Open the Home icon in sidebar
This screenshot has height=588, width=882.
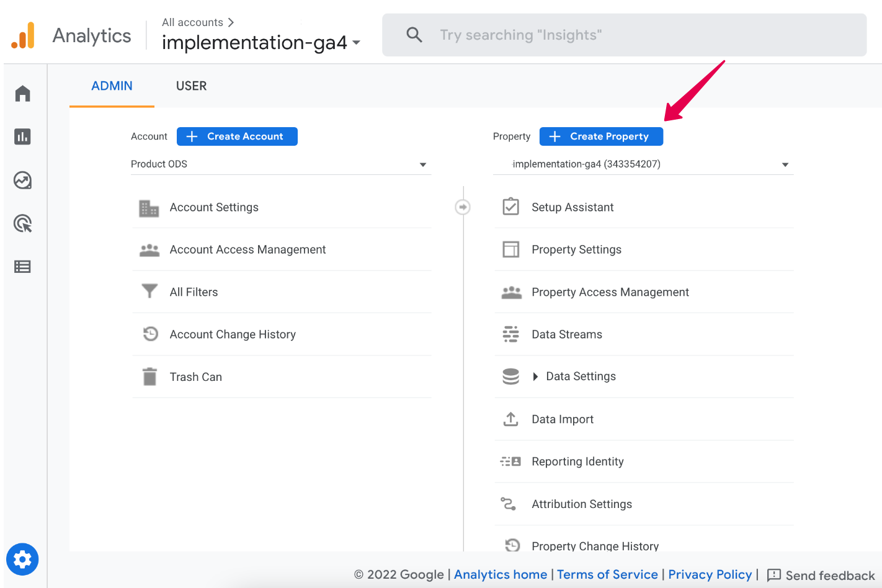tap(23, 94)
